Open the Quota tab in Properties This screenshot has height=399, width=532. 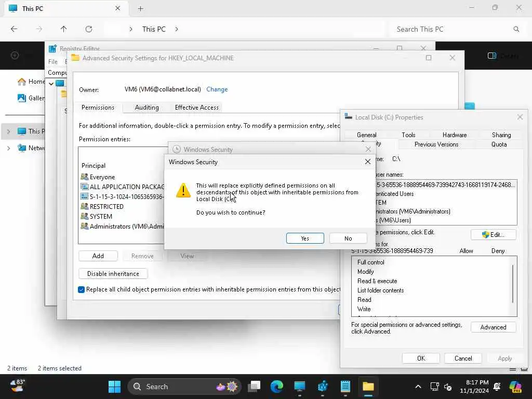click(499, 144)
